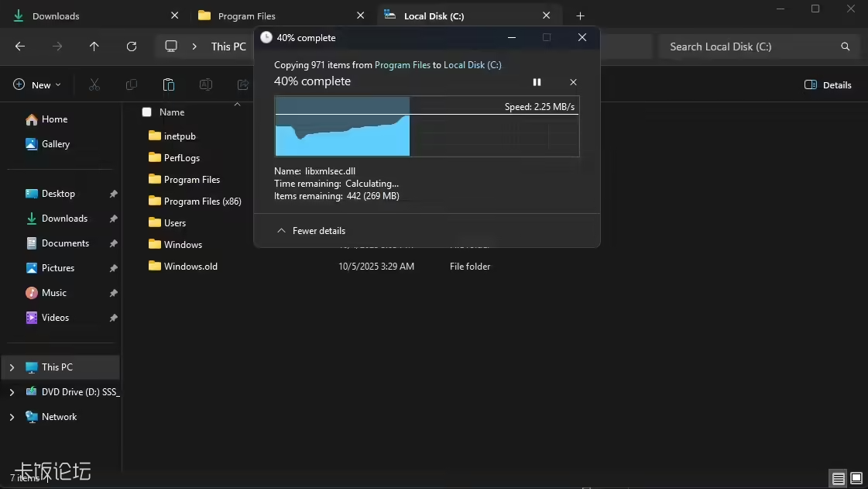Expand the This PC tree node

12,367
